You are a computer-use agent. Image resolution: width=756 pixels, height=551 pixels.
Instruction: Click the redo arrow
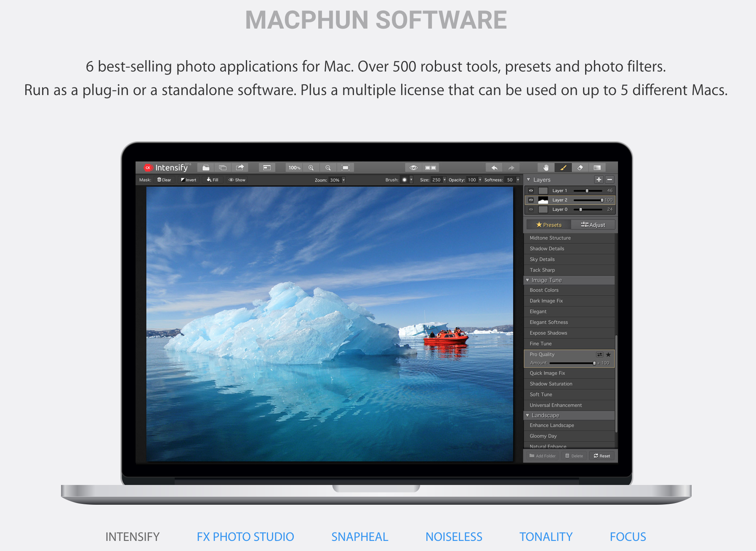pos(511,167)
